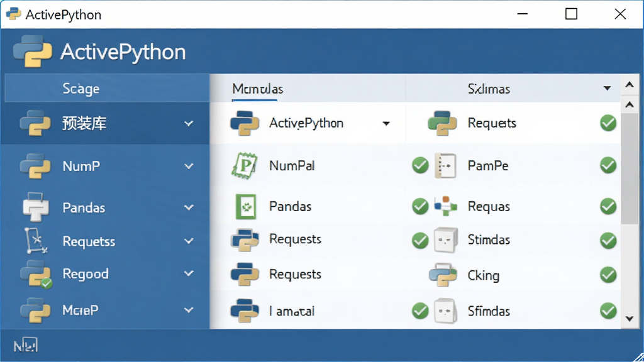The image size is (644, 362).
Task: Toggle the green check for Requets
Action: coord(608,123)
